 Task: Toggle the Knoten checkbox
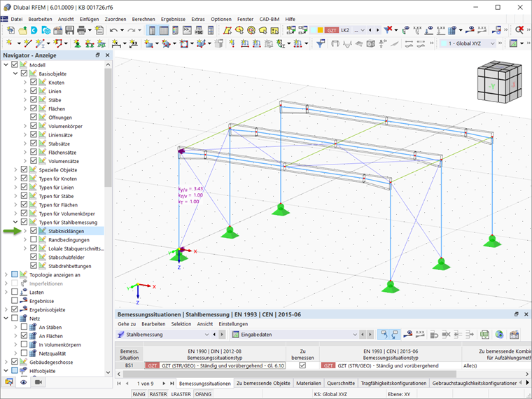point(34,82)
